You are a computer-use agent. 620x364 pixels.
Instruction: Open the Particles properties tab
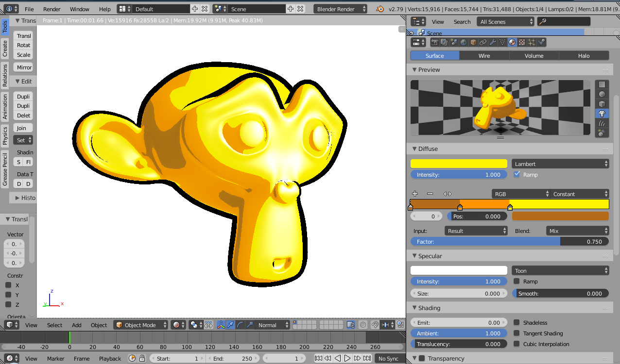532,42
